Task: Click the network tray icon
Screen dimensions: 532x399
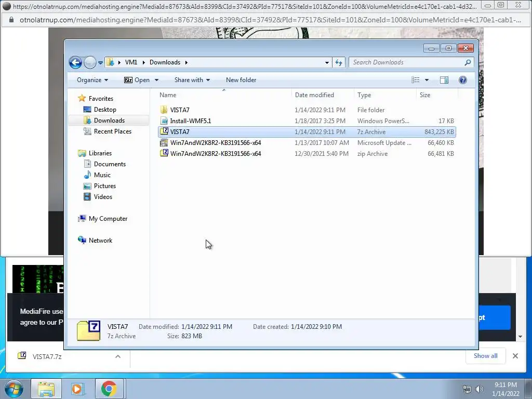Action: (x=467, y=389)
